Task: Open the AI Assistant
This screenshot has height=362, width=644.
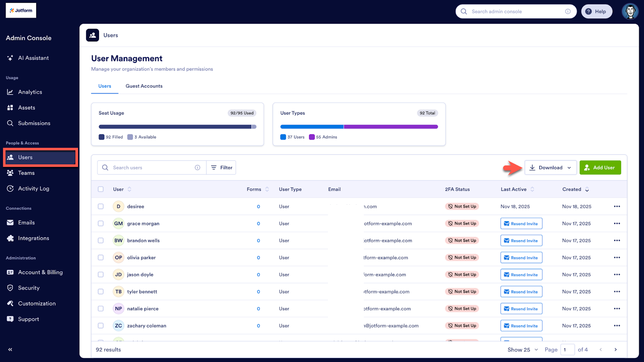Action: point(33,58)
